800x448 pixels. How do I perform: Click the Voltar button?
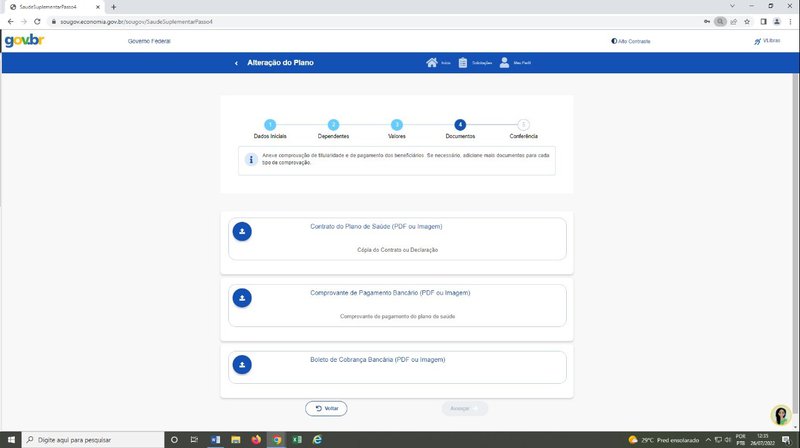click(326, 409)
